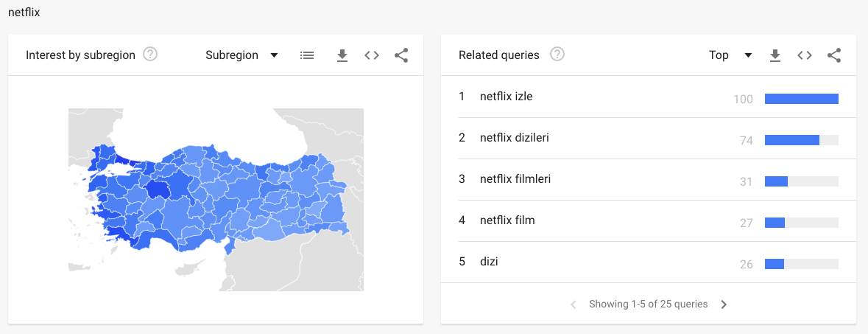Switch subregion panel to list view
Image resolution: width=868 pixels, height=334 pixels.
[307, 55]
